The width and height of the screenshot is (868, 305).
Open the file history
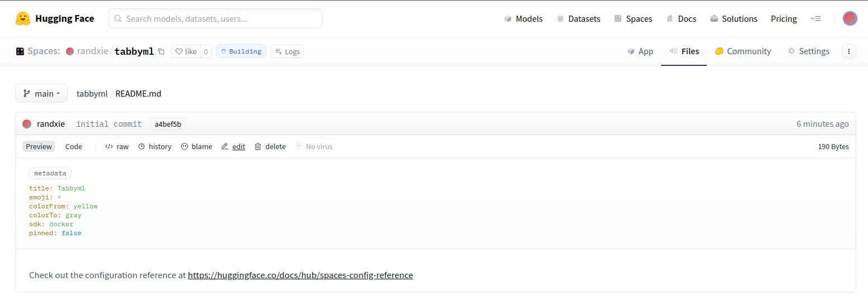click(x=155, y=146)
